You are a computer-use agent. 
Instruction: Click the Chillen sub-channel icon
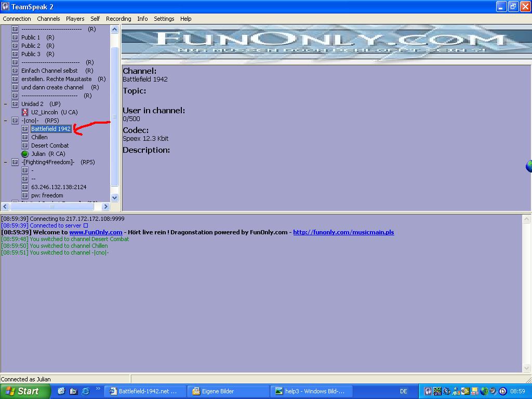pos(25,137)
